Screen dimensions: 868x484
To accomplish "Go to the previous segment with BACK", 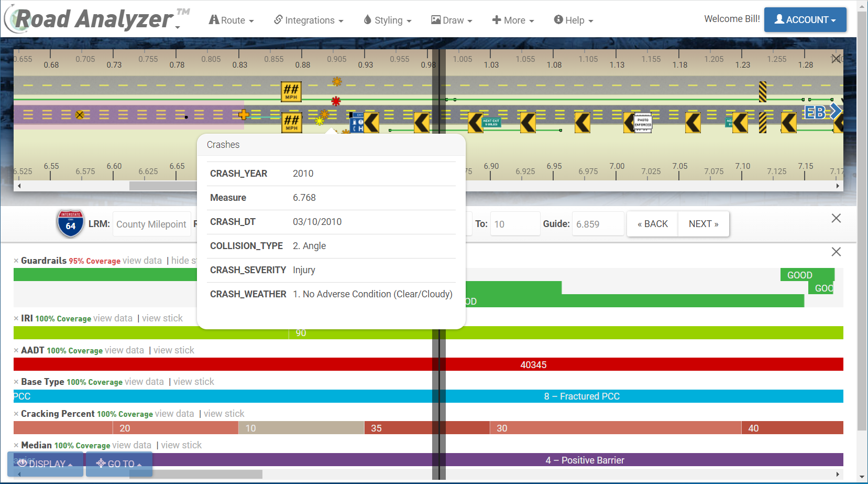I will [653, 224].
